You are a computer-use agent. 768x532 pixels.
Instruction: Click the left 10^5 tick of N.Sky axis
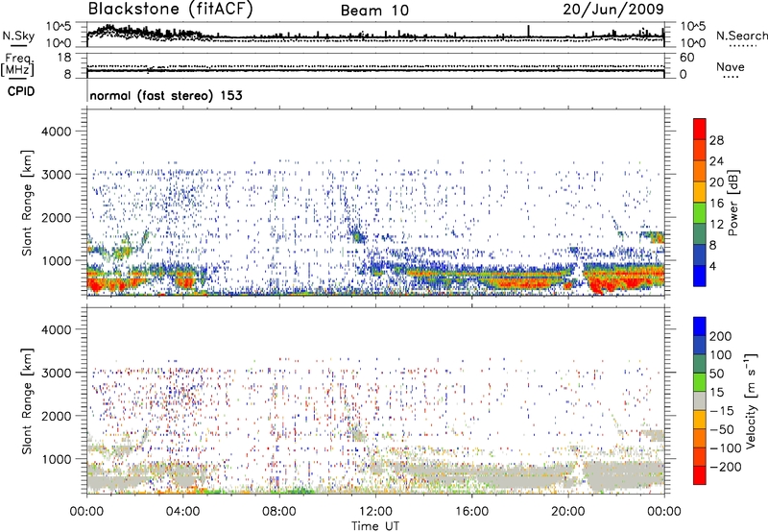59,26
